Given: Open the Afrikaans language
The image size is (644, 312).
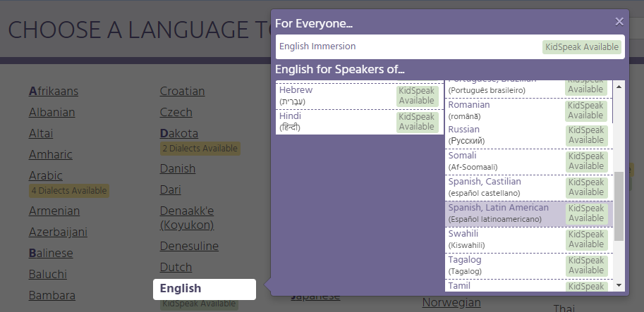Looking at the screenshot, I should (54, 91).
